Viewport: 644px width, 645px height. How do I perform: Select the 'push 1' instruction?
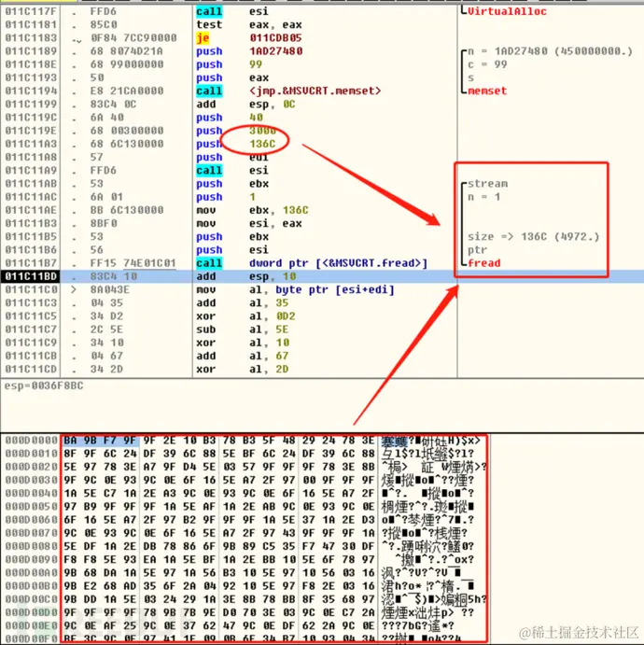tap(226, 197)
